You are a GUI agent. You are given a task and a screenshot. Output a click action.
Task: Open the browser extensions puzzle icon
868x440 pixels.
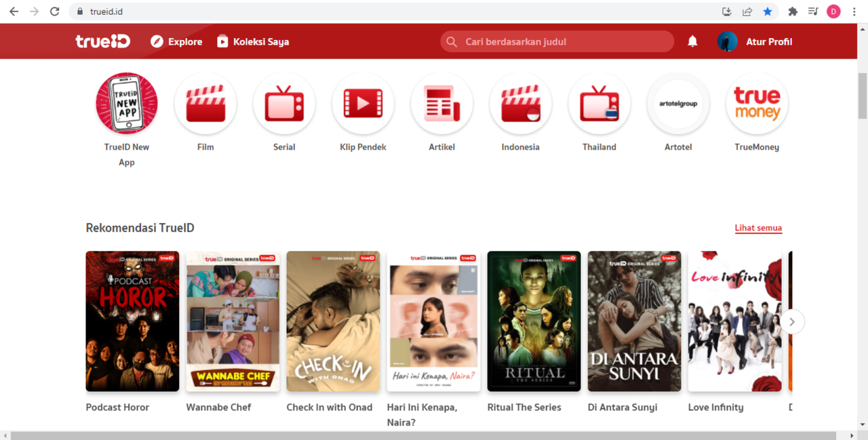tap(793, 12)
